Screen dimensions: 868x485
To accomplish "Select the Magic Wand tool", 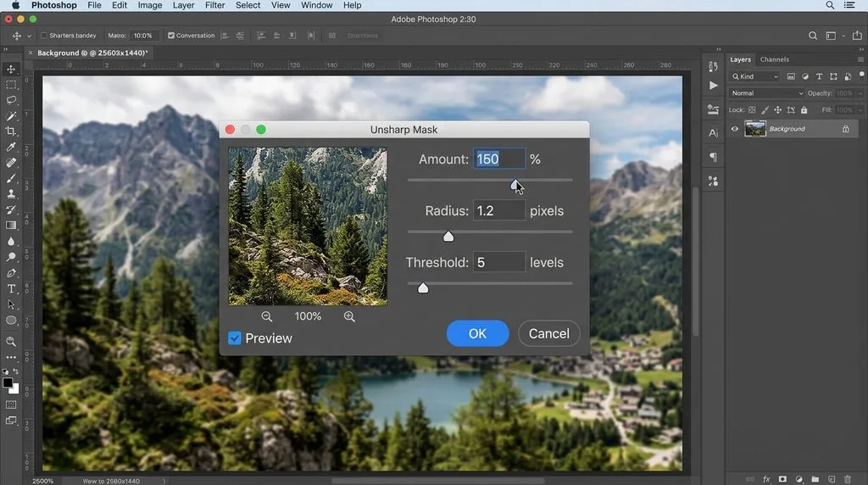I will tap(11, 115).
